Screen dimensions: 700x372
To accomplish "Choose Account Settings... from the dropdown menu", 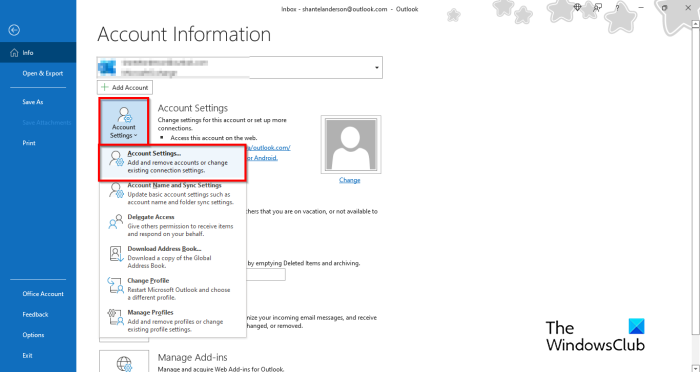I will [172, 163].
